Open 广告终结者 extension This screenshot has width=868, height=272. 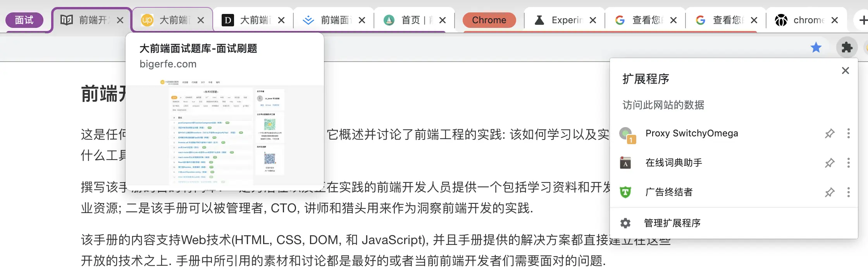[x=669, y=192]
